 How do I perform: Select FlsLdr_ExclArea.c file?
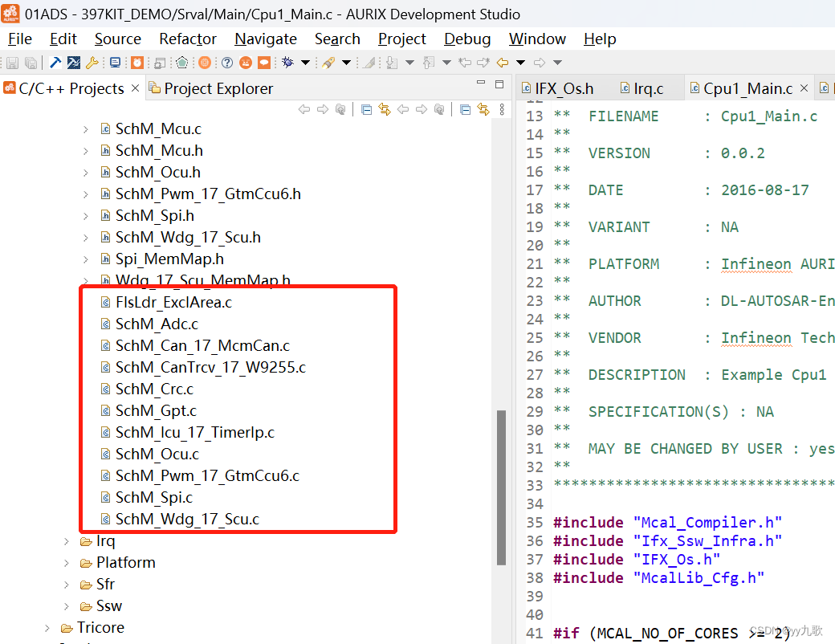tap(173, 303)
